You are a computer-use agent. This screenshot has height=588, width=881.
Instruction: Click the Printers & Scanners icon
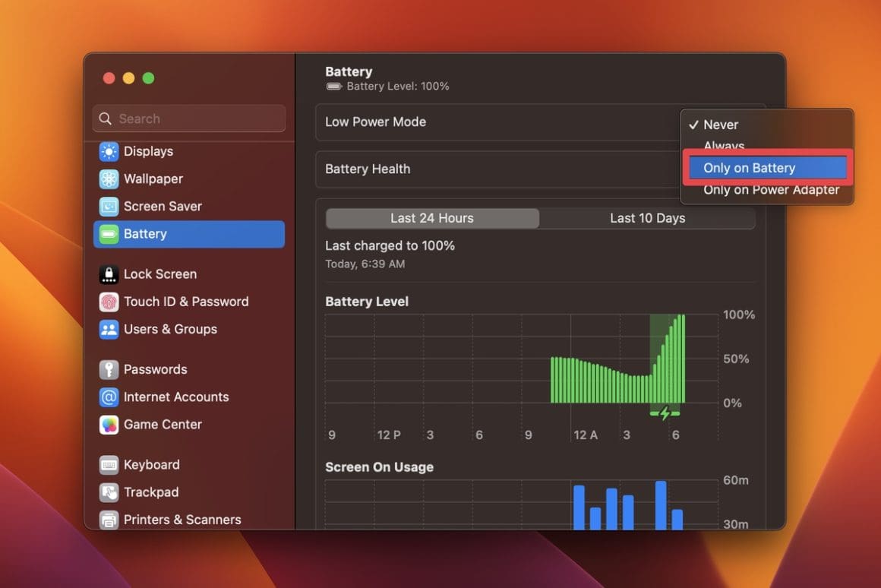[108, 520]
